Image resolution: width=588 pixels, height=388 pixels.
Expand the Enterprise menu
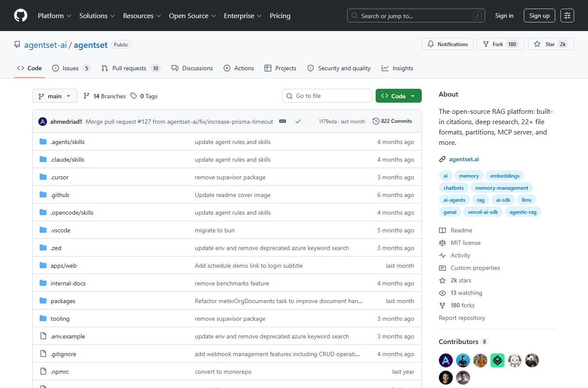243,16
